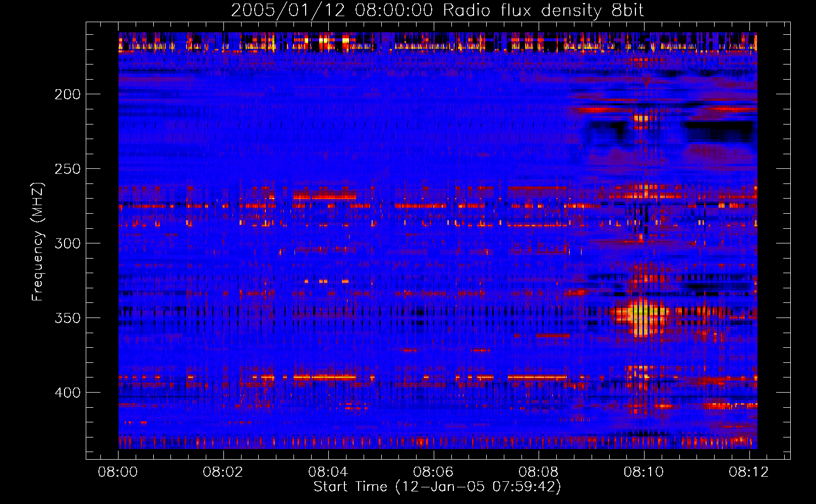Select the 400 frequency tick label
The height and width of the screenshot is (504, 816).
point(68,393)
